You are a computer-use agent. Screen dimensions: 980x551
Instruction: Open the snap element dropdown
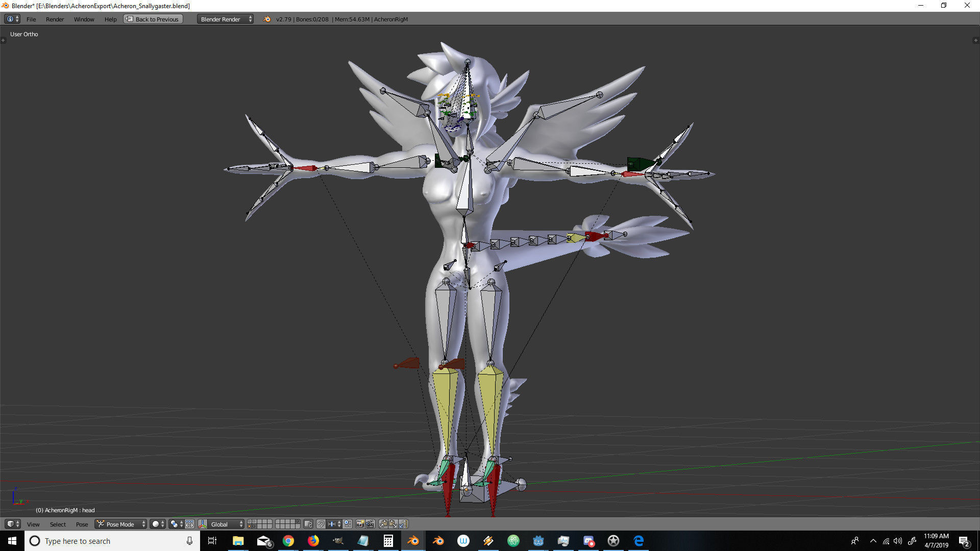click(334, 524)
